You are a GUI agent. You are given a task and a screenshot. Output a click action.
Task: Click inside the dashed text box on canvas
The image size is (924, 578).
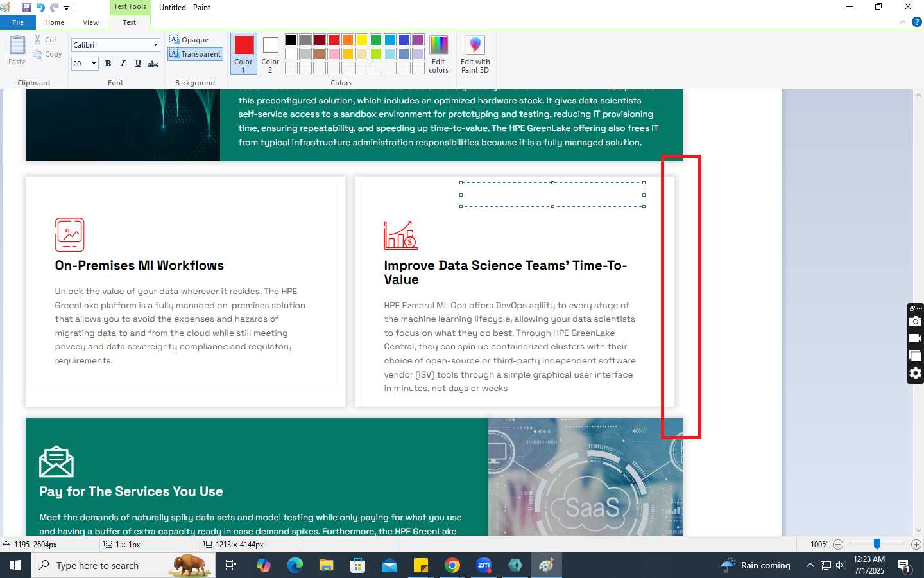coord(552,195)
